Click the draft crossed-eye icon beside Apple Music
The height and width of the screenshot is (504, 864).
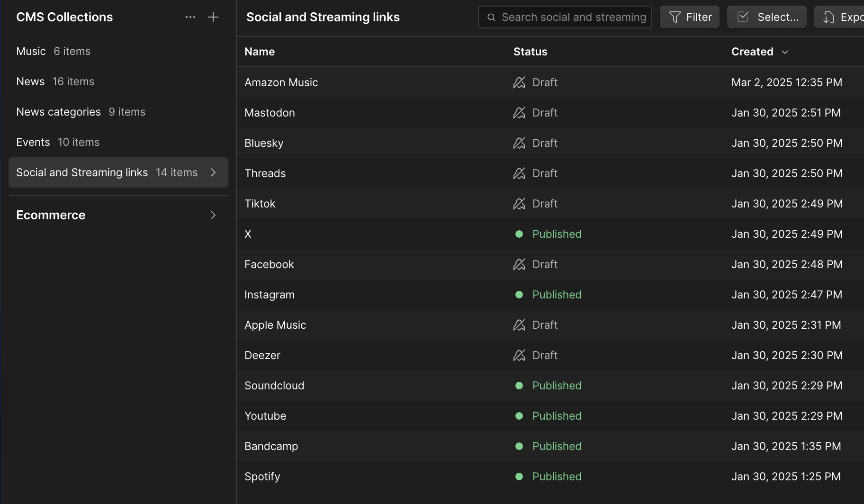[x=519, y=325]
